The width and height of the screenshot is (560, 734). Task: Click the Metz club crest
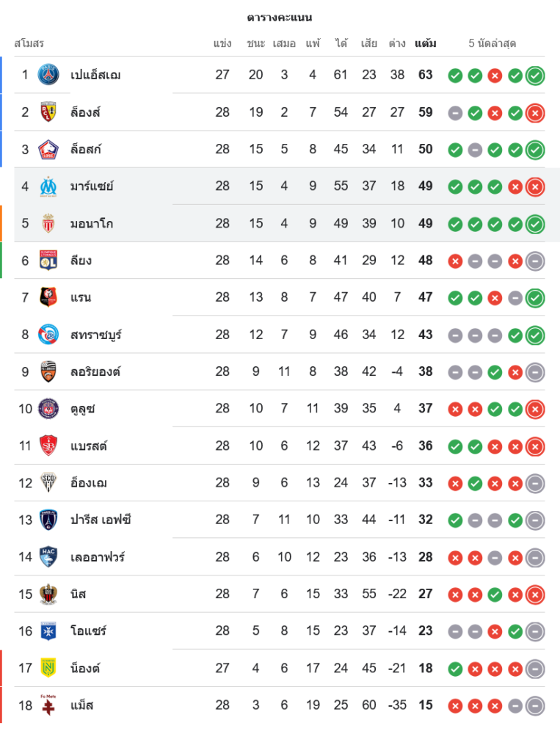click(48, 705)
